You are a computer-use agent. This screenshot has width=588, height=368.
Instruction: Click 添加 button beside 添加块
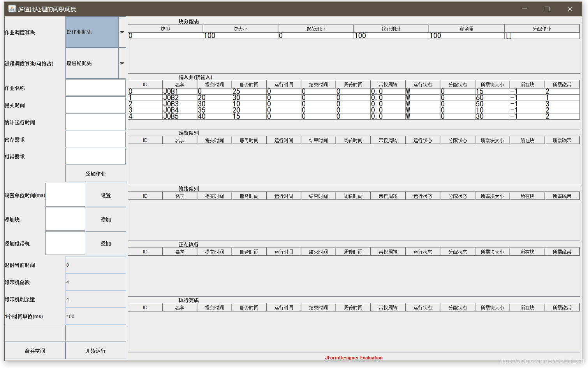click(x=106, y=219)
